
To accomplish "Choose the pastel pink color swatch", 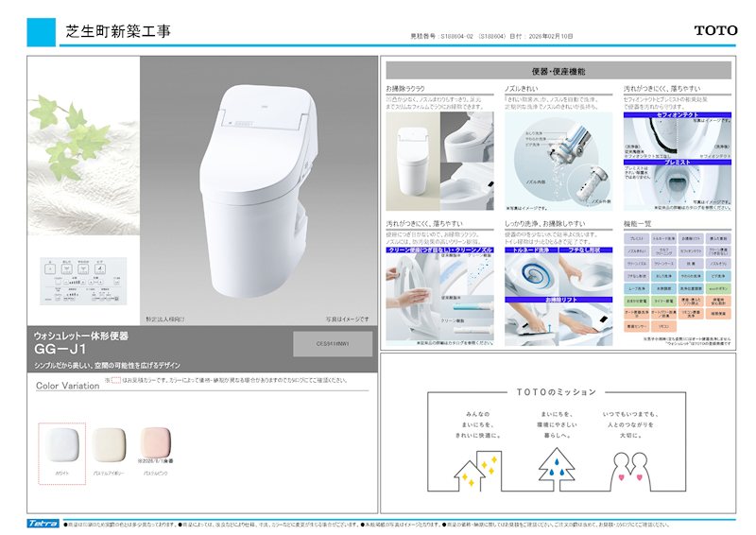I will coord(155,441).
